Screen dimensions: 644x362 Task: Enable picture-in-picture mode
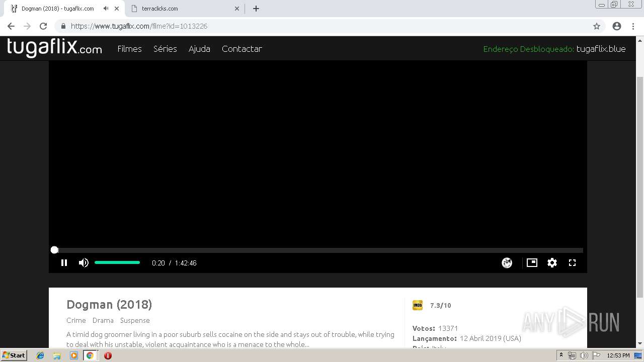pos(532,262)
